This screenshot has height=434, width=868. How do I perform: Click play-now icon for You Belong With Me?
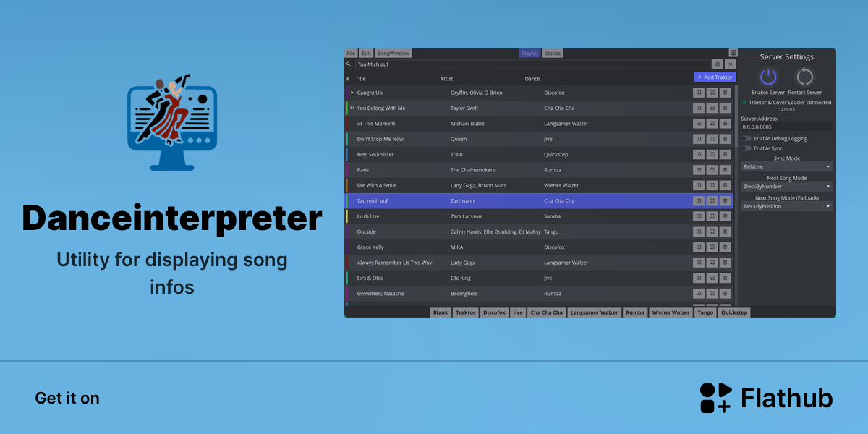click(x=699, y=108)
